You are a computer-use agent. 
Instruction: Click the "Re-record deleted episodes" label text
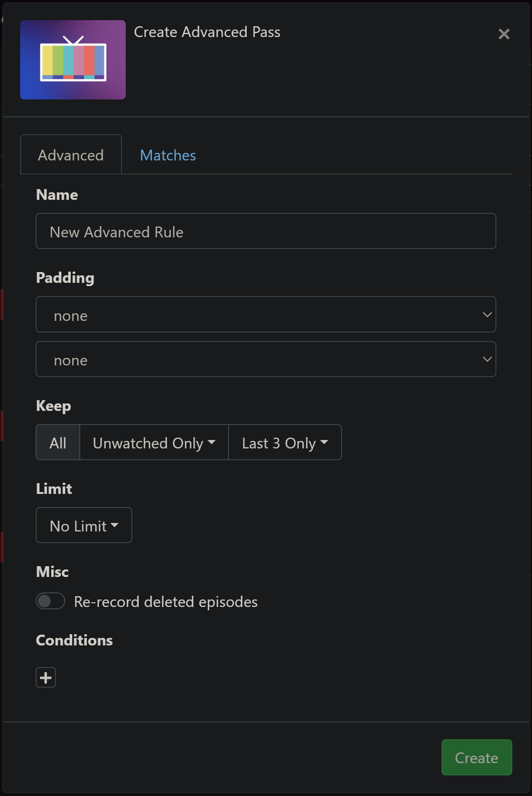tap(166, 602)
